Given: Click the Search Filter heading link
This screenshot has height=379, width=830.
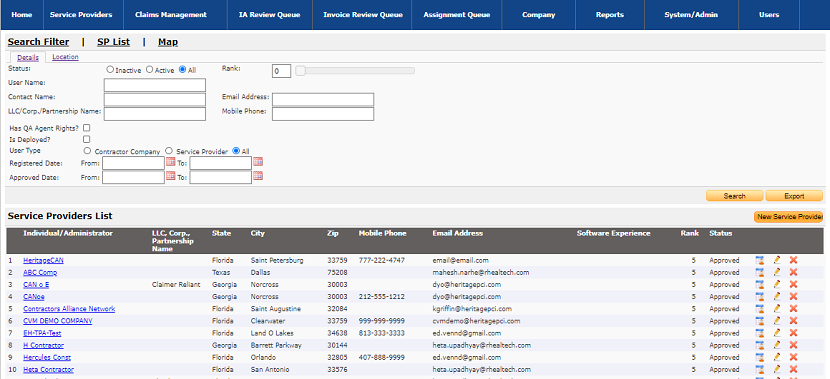Looking at the screenshot, I should click(38, 42).
